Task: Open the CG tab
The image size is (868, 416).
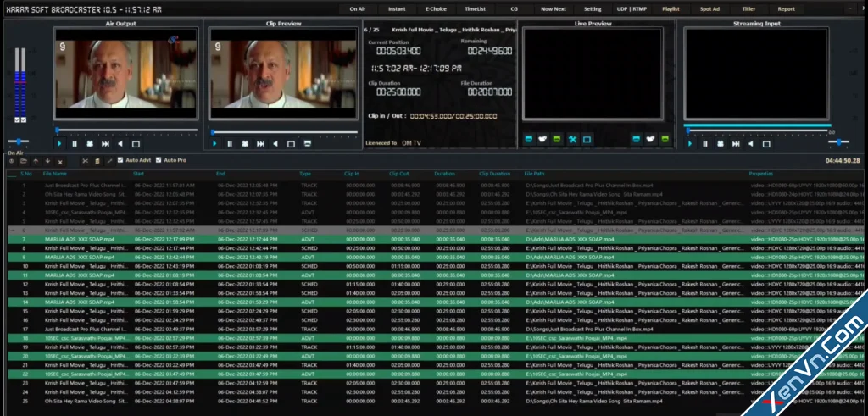Action: [x=515, y=8]
